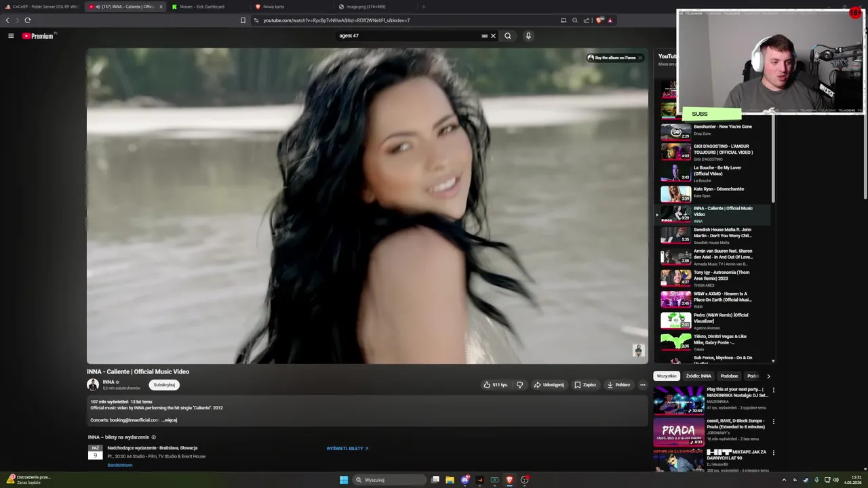Image resolution: width=868 pixels, height=488 pixels.
Task: Open File Explorer from taskbar
Action: coord(450,480)
